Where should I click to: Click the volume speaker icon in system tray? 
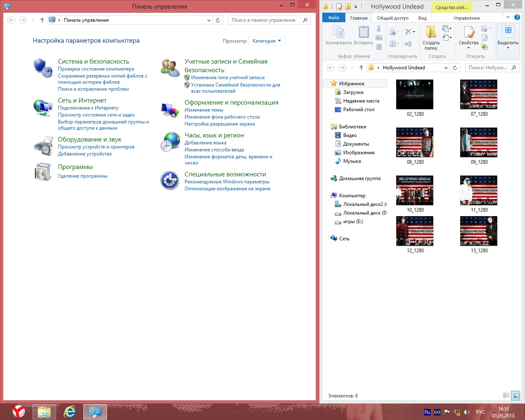click(467, 412)
